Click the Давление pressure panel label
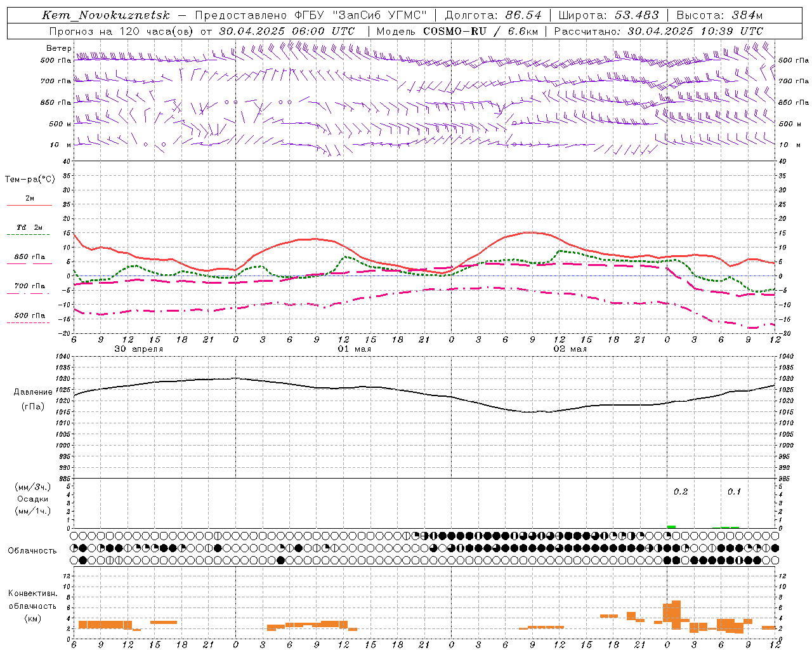This screenshot has height=650, width=812. (x=33, y=392)
